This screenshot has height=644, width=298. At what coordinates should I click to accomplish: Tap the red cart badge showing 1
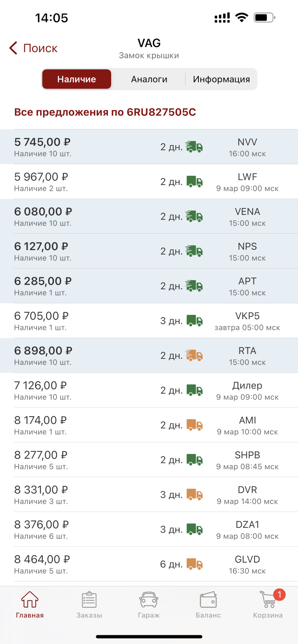[279, 595]
